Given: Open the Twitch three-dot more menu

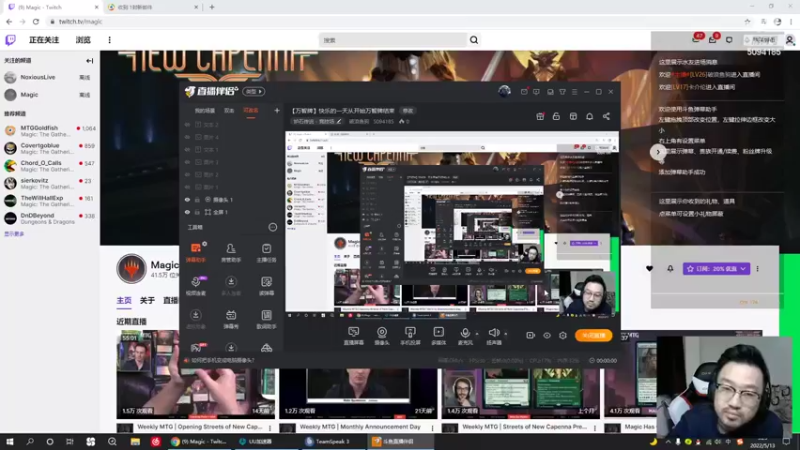Looking at the screenshot, I should point(109,40).
